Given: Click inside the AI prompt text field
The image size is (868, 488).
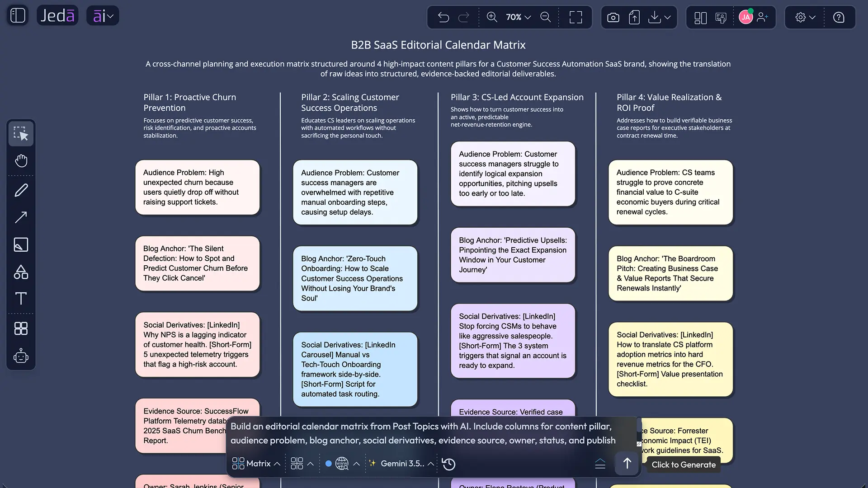Looking at the screenshot, I should (x=432, y=433).
